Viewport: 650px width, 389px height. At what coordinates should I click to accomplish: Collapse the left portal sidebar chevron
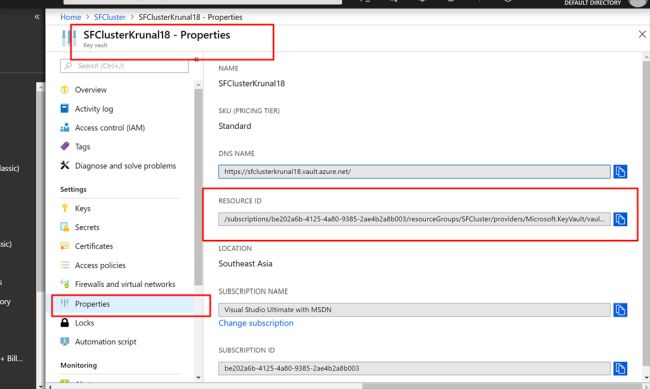[37, 17]
